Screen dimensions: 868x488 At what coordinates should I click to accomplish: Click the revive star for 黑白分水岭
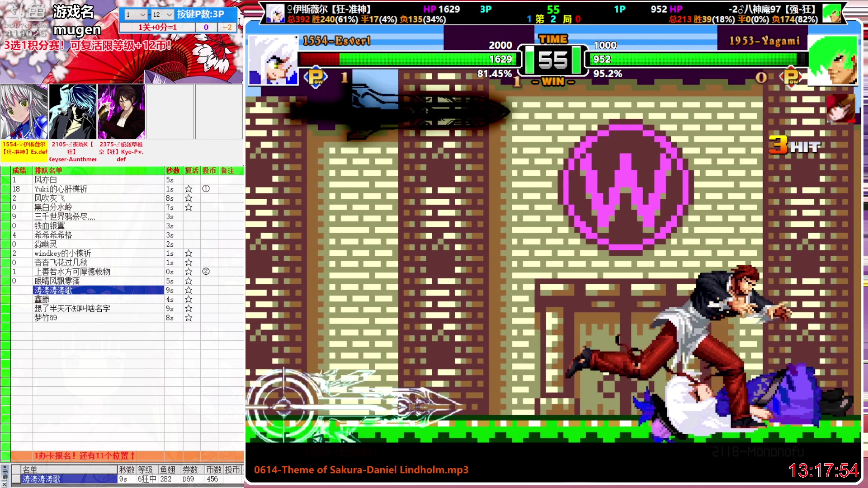pyautogui.click(x=189, y=207)
